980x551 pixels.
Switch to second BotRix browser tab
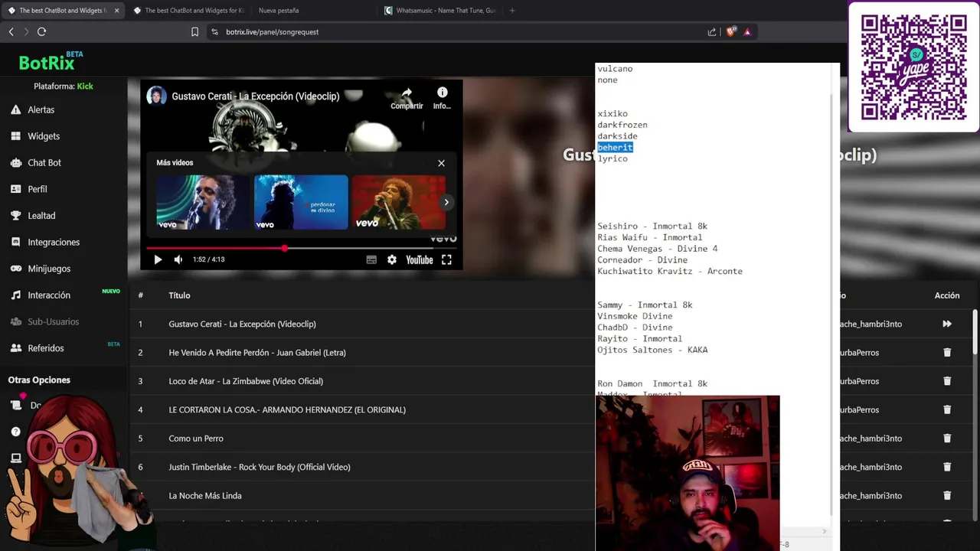(189, 11)
